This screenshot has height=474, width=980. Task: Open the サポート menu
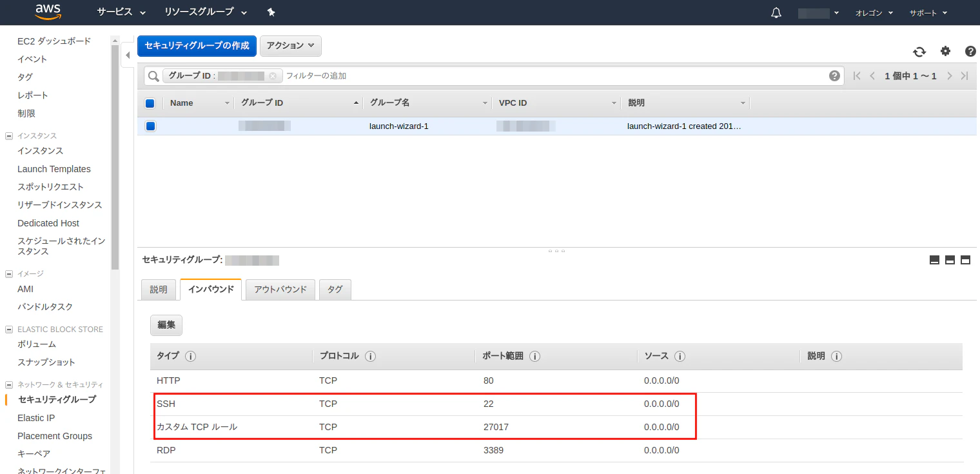[928, 13]
